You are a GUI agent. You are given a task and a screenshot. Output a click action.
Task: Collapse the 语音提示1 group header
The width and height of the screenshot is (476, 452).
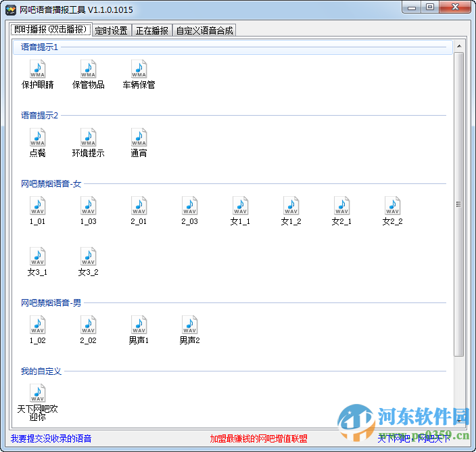233,47
